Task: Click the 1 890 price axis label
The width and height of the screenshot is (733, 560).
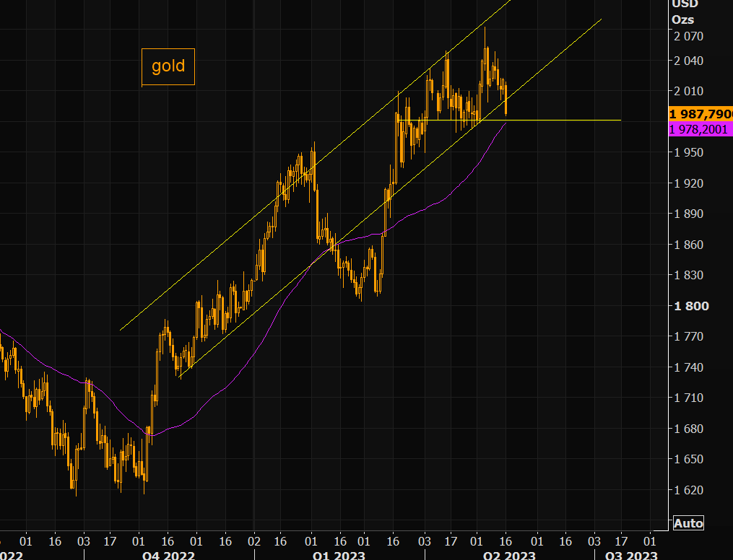Action: [688, 214]
